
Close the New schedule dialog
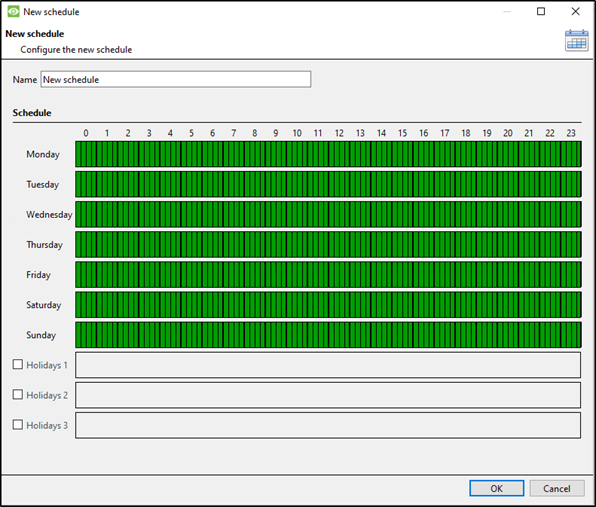click(x=575, y=11)
